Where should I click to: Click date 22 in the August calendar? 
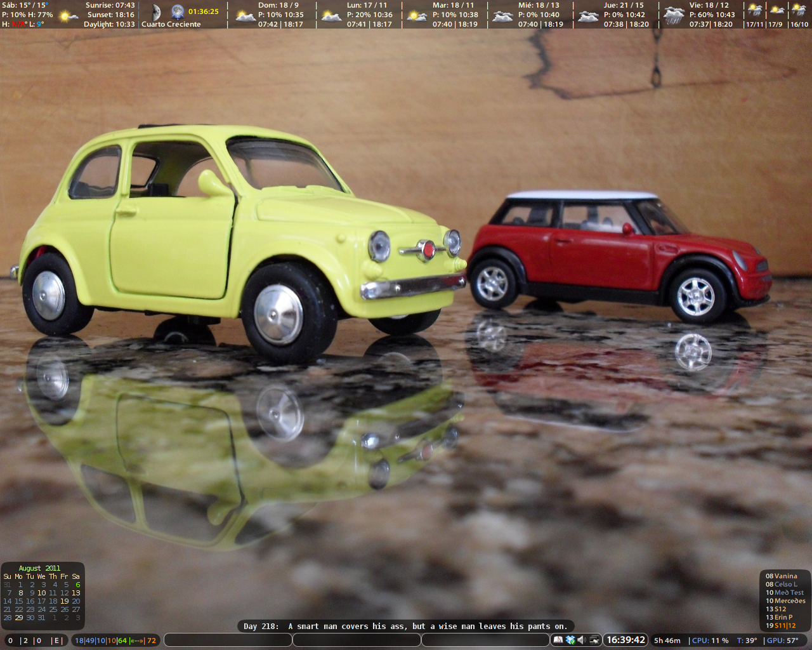pyautogui.click(x=19, y=609)
